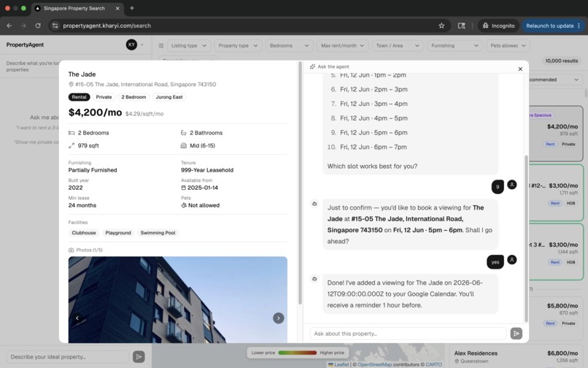588x368 pixels.
Task: Open a new browser tab
Action: (131, 8)
